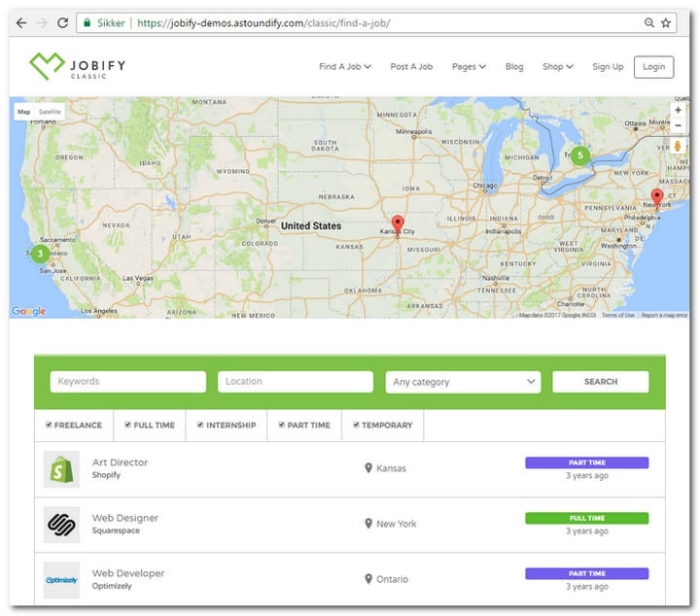This screenshot has width=700, height=616.
Task: Click the Login button
Action: pyautogui.click(x=653, y=67)
